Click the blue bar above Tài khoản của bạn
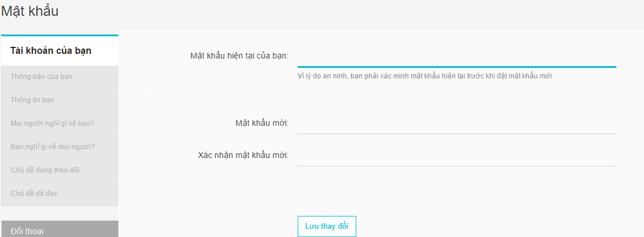Screen dimensions: 644x237 (60, 35)
